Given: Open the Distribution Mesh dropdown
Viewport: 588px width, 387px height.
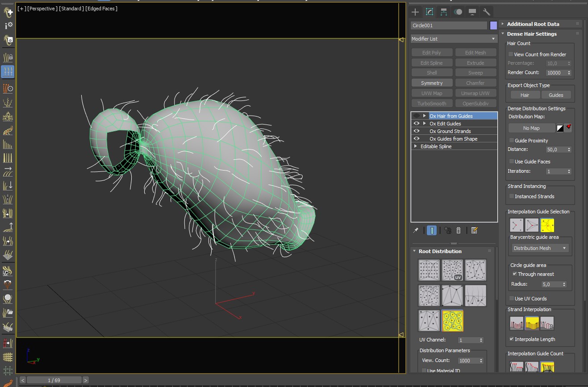Looking at the screenshot, I should click(x=540, y=248).
